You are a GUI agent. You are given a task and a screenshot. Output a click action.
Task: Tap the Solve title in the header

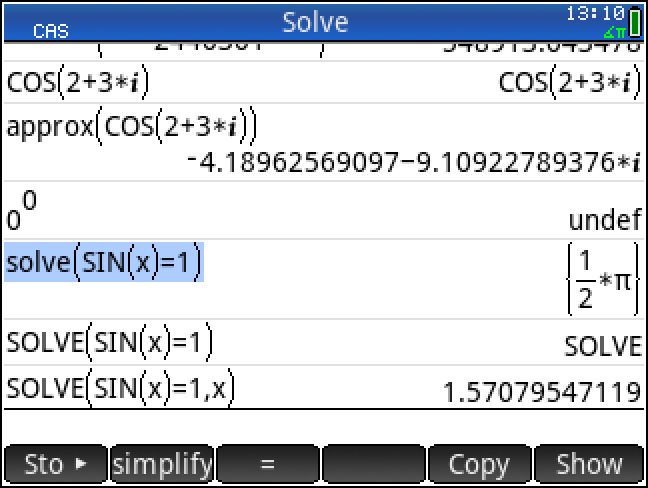315,22
